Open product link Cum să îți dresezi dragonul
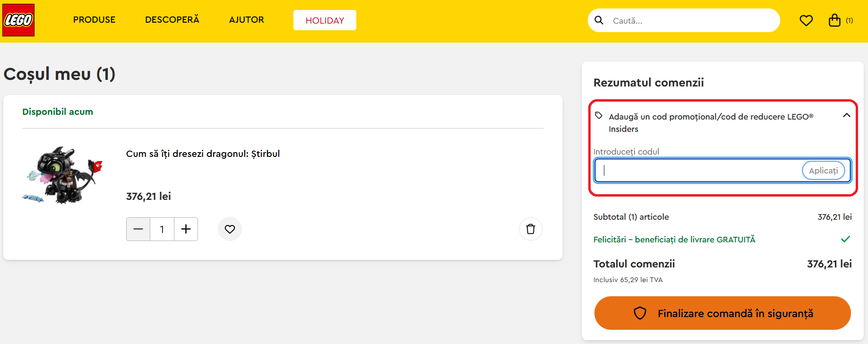Screen dimensions: 868x344 point(203,154)
